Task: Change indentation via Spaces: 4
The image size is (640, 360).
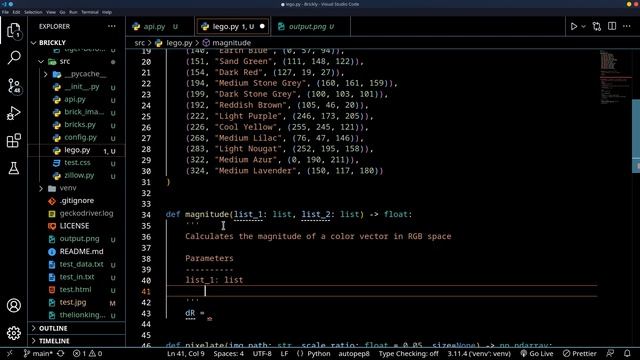Action: [229, 354]
